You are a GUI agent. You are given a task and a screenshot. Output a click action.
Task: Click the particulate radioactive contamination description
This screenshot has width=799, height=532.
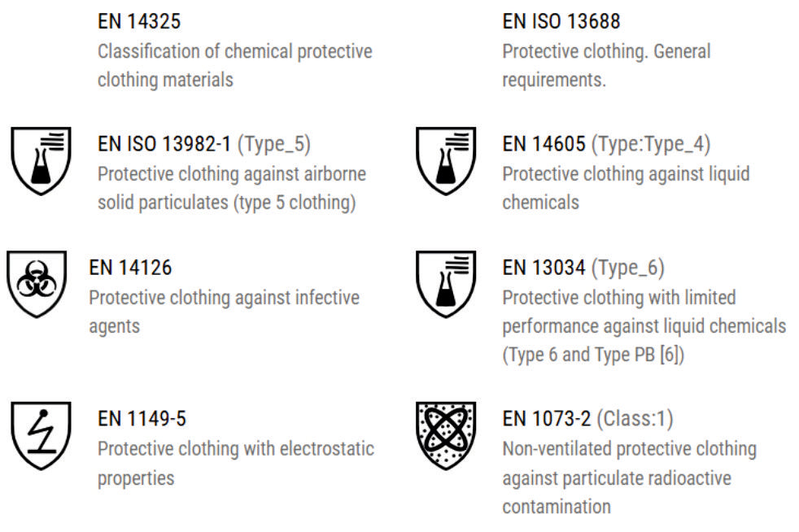point(628,477)
